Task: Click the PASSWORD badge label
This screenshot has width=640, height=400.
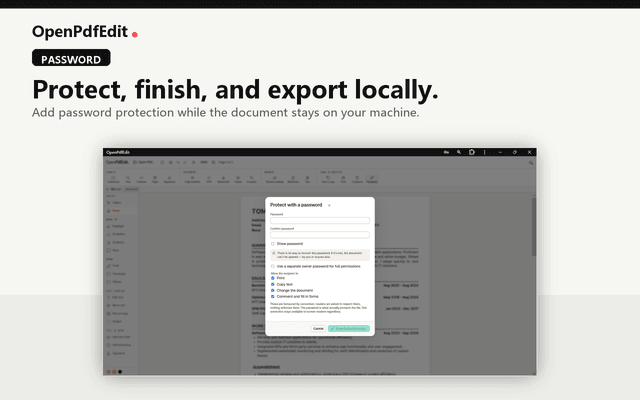Action: [x=71, y=58]
